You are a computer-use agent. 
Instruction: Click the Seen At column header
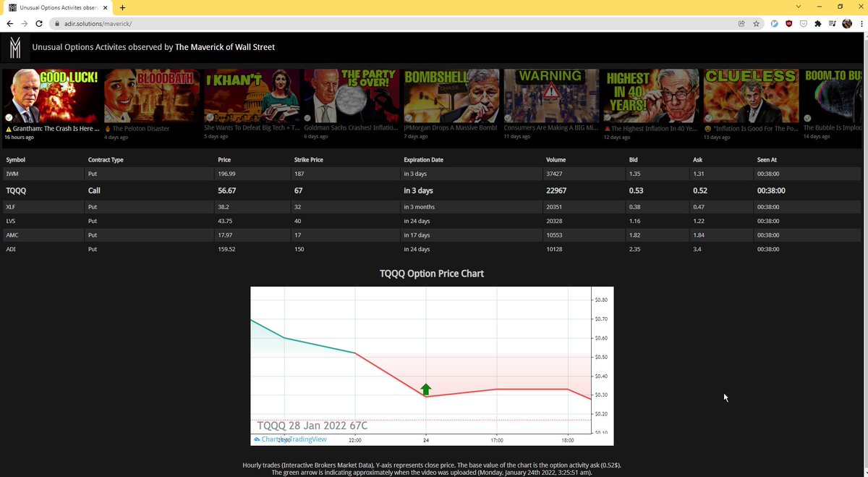[767, 159]
